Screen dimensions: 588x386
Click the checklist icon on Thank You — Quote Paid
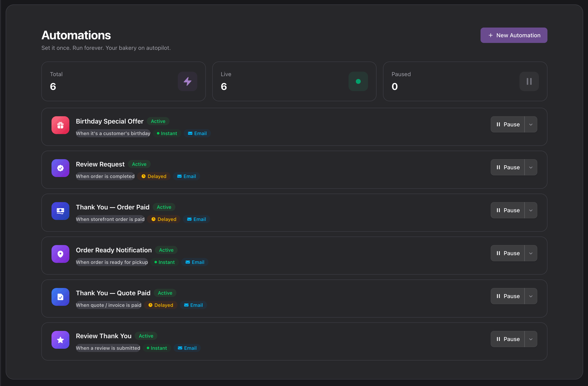60,297
